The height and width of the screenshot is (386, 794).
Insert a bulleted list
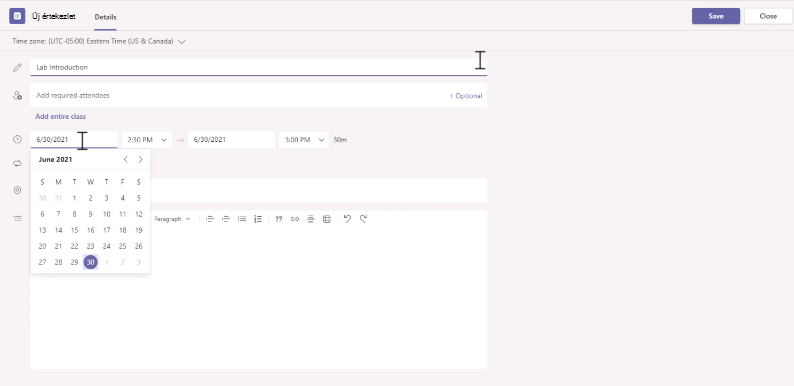[x=242, y=219]
